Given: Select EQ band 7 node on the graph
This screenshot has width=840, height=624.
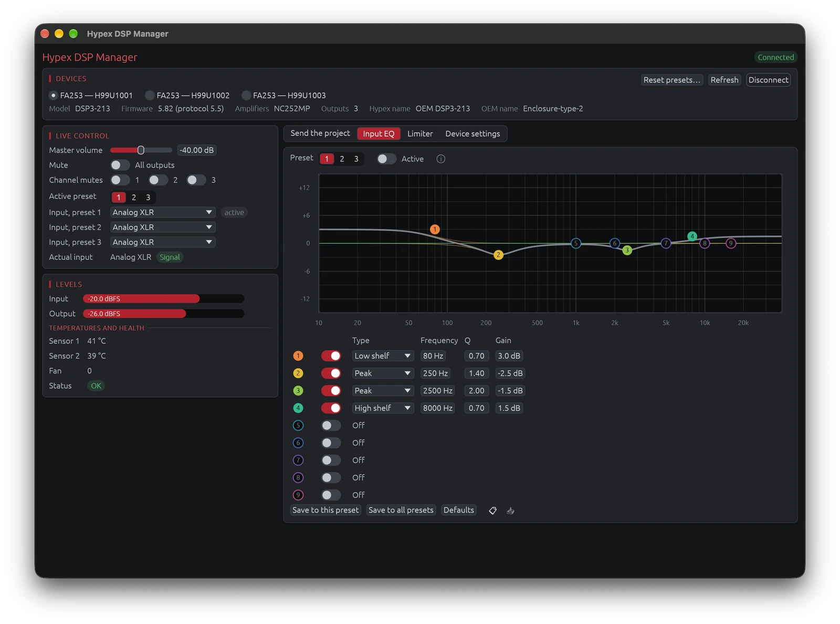Looking at the screenshot, I should click(x=666, y=243).
